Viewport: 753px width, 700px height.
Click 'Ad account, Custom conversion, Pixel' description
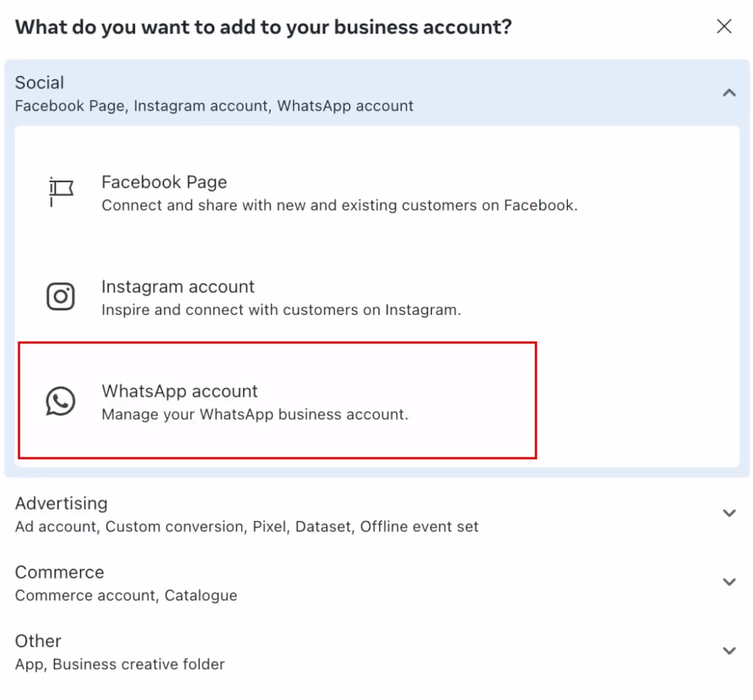[247, 526]
